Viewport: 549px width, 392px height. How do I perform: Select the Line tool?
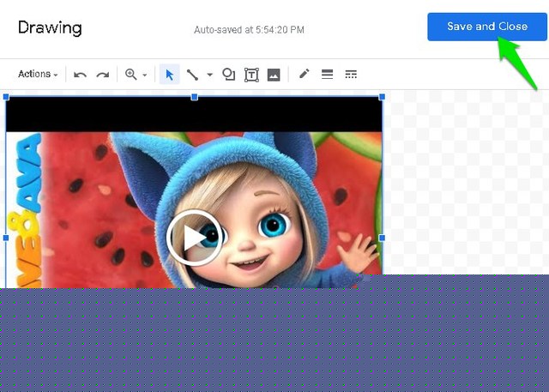[193, 75]
